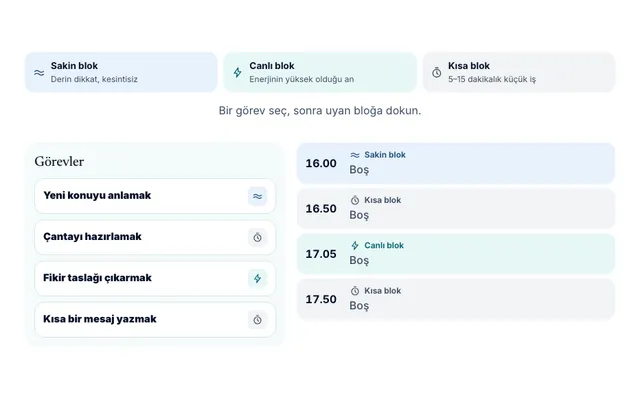640x400 pixels.
Task: Click the lightning icon in Canlı blok legend
Action: tap(238, 73)
